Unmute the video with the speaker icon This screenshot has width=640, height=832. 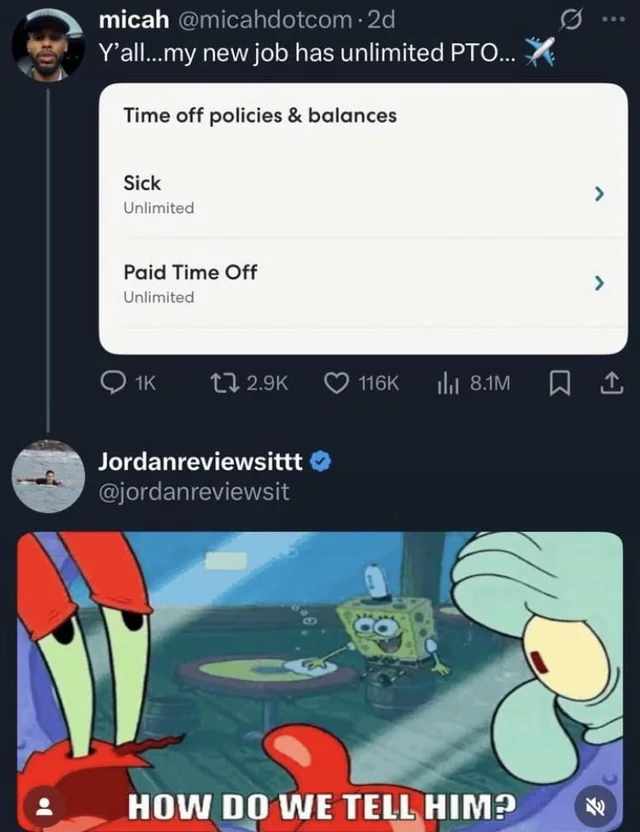pyautogui.click(x=596, y=807)
